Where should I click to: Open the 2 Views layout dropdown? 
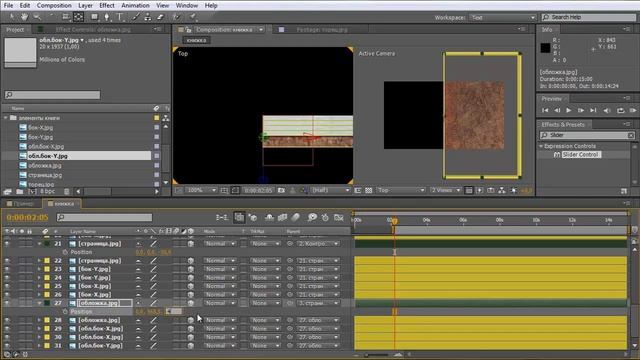pyautogui.click(x=446, y=190)
